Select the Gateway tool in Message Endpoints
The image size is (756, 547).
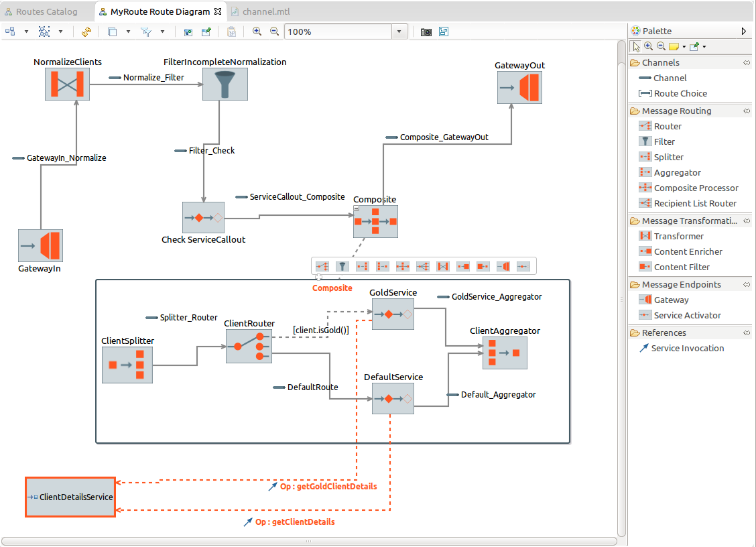(x=671, y=300)
